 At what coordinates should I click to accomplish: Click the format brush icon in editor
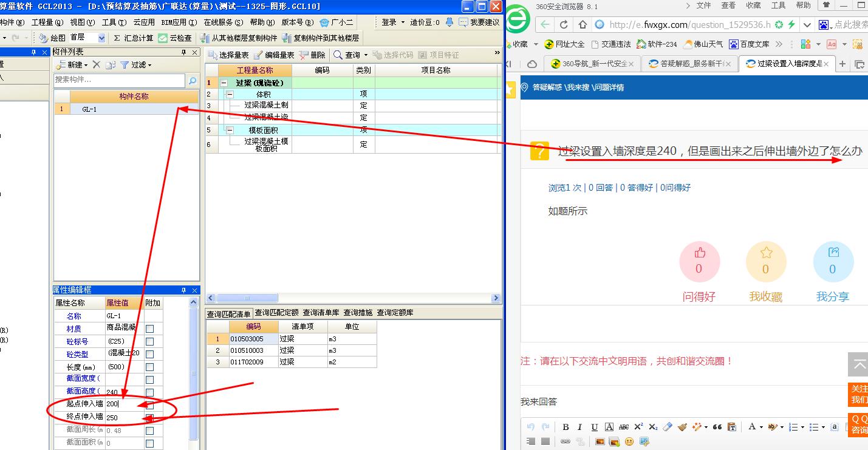(x=682, y=427)
